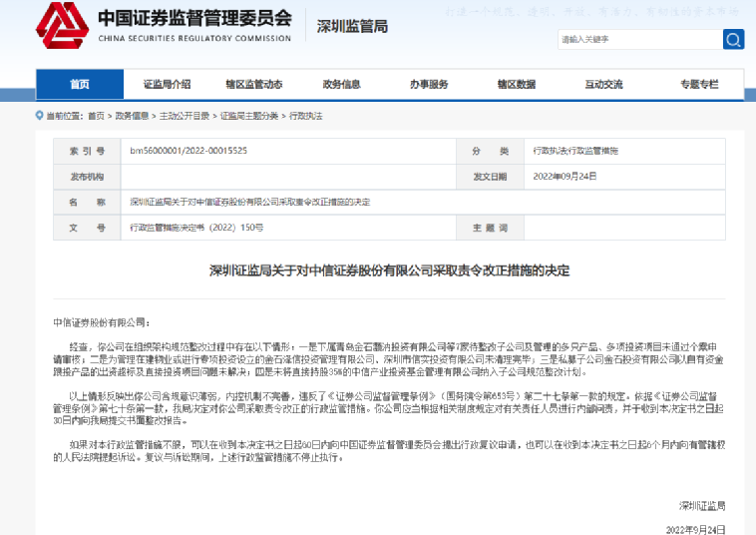This screenshot has width=756, height=535.
Task: Open the 辖区监管动态 navigation tab
Action: coord(254,85)
